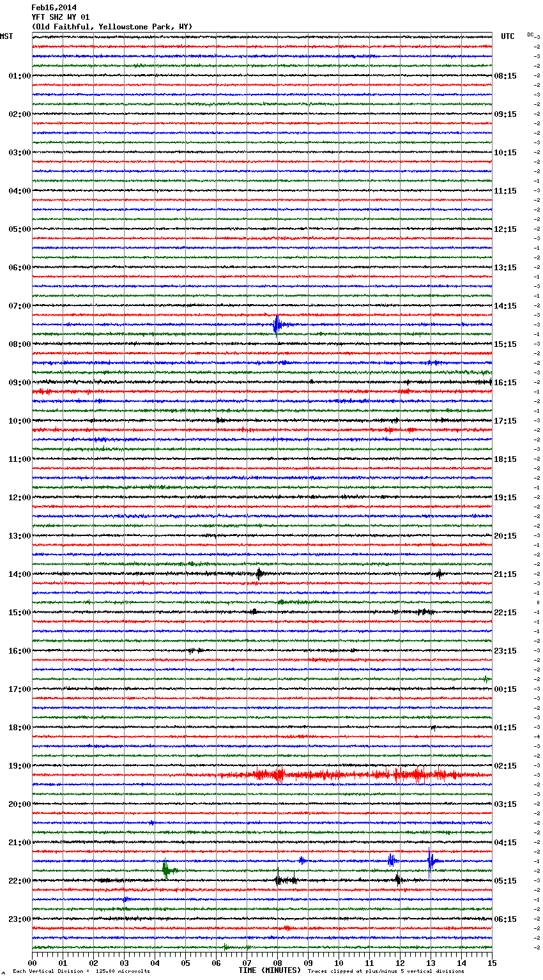The width and height of the screenshot is (543, 980).
Task: Select the 02:00 MST time label
Action: (x=19, y=114)
